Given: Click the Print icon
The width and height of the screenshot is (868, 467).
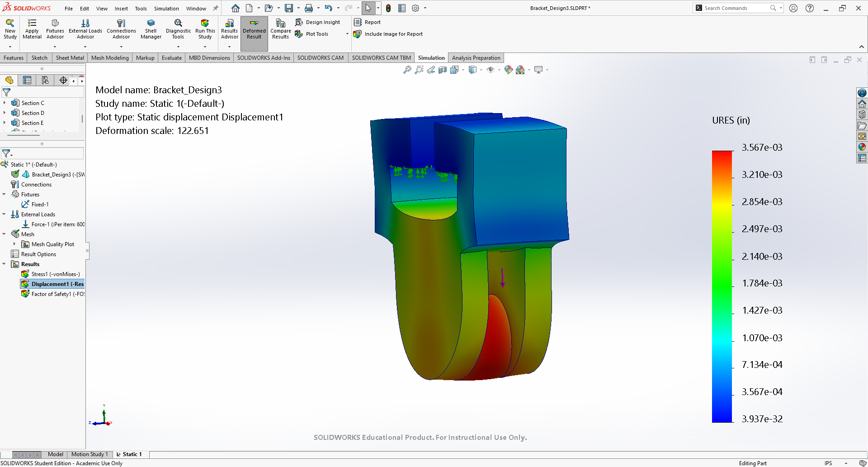Looking at the screenshot, I should tap(309, 8).
